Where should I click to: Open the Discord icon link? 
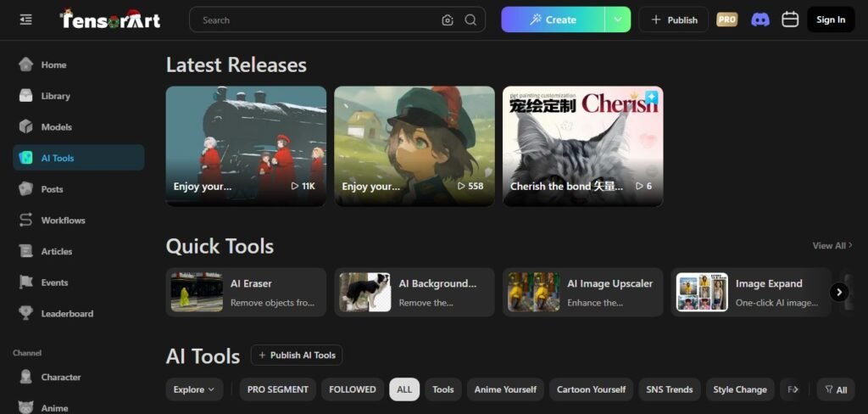pos(760,20)
